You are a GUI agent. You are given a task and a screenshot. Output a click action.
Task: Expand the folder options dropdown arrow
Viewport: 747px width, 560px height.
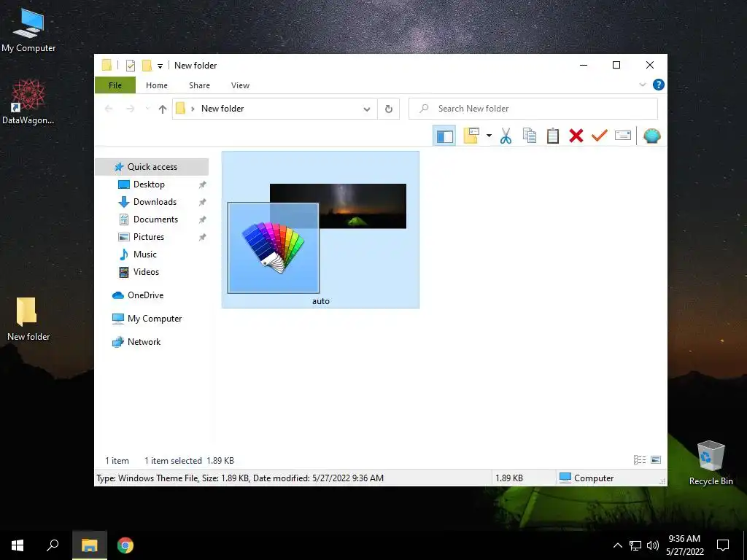(x=489, y=136)
